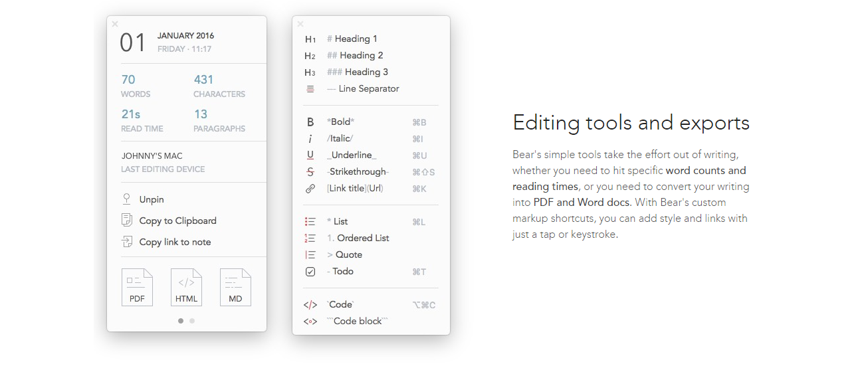Image resolution: width=868 pixels, height=378 pixels.
Task: Click the large 01 day number
Action: click(133, 43)
